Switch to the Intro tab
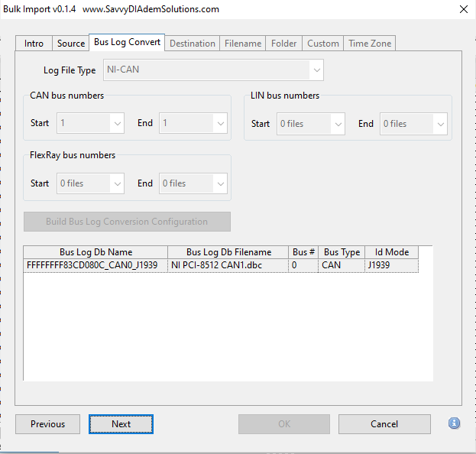 (34, 44)
